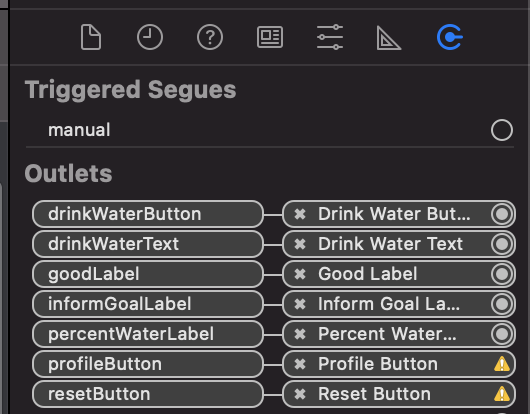Click the drinkWaterButton outlet connection circle
The width and height of the screenshot is (530, 414).
coord(502,214)
